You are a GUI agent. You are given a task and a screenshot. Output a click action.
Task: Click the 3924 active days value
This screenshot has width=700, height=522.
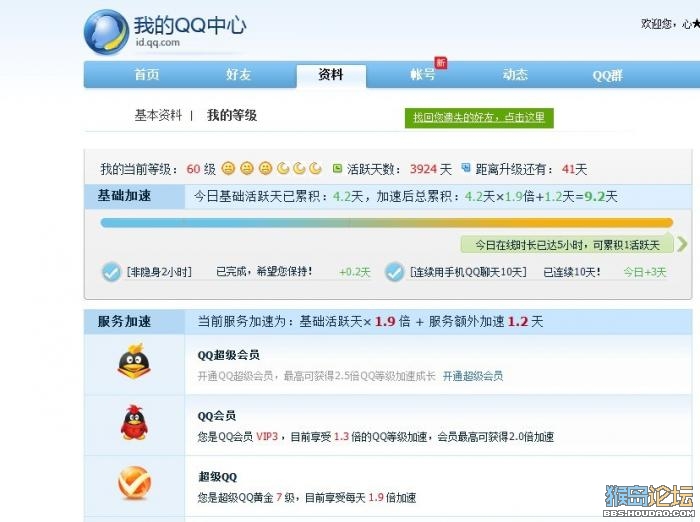pyautogui.click(x=423, y=169)
